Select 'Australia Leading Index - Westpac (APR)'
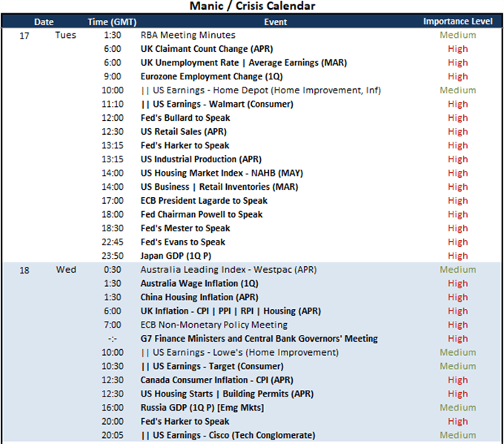This screenshot has height=444, width=504. click(x=228, y=270)
